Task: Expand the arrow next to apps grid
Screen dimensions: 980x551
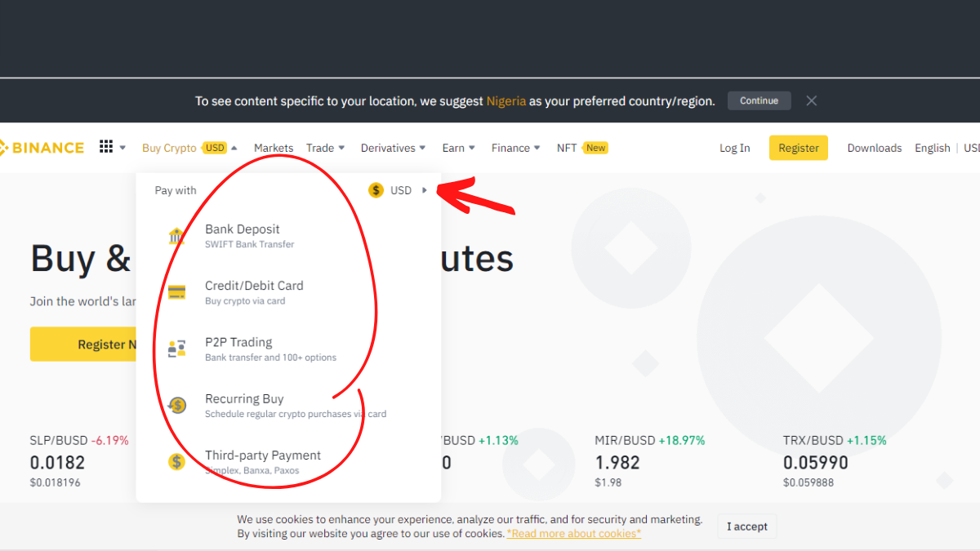Action: [122, 148]
